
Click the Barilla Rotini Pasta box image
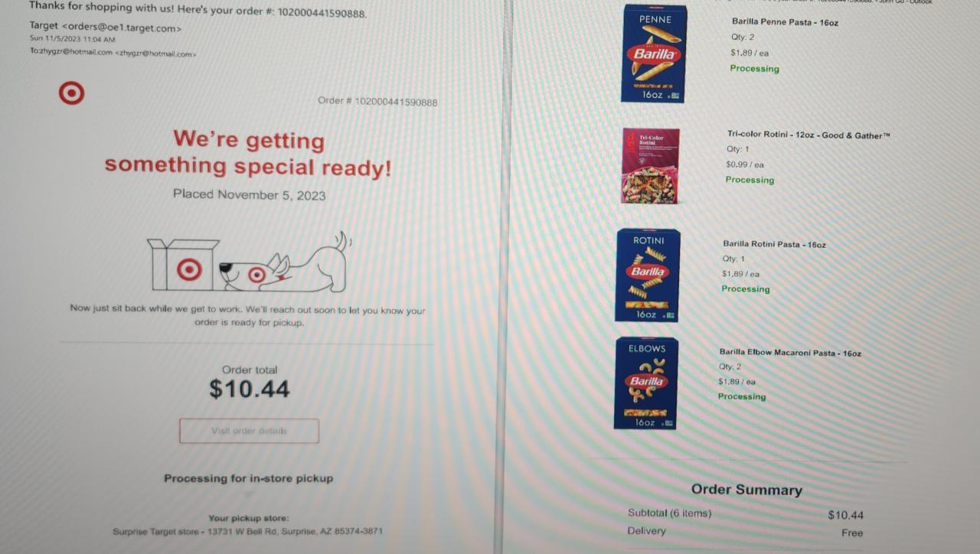click(648, 275)
